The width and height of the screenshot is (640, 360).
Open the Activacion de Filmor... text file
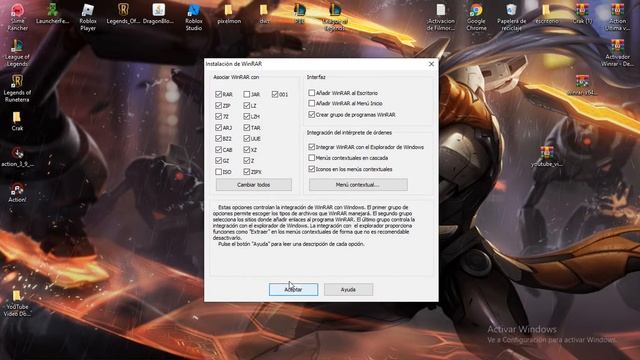click(441, 17)
